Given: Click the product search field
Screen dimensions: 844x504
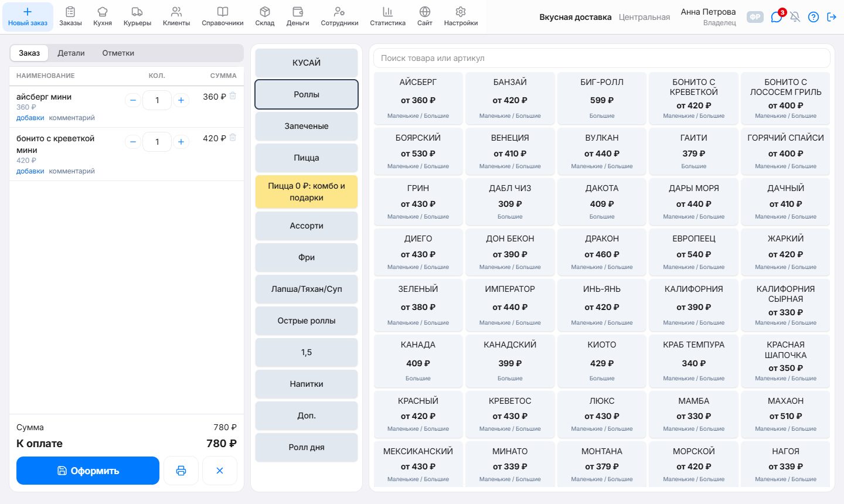Looking at the screenshot, I should (602, 58).
